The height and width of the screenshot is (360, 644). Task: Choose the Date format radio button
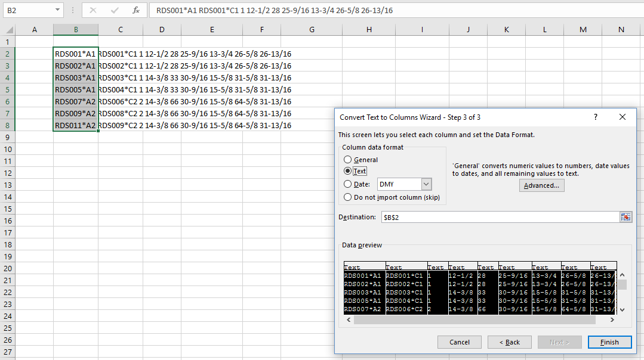pos(348,184)
